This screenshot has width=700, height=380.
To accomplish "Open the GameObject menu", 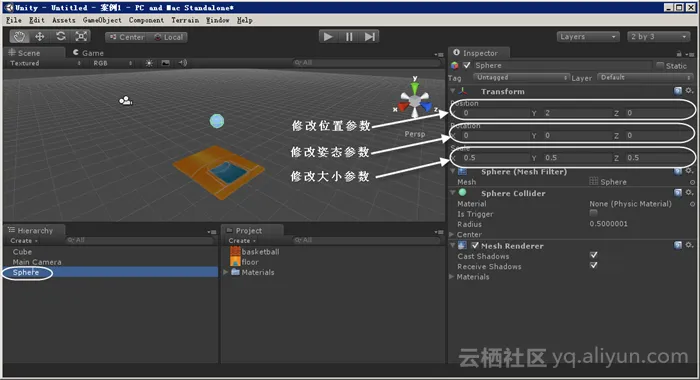I will (x=102, y=20).
